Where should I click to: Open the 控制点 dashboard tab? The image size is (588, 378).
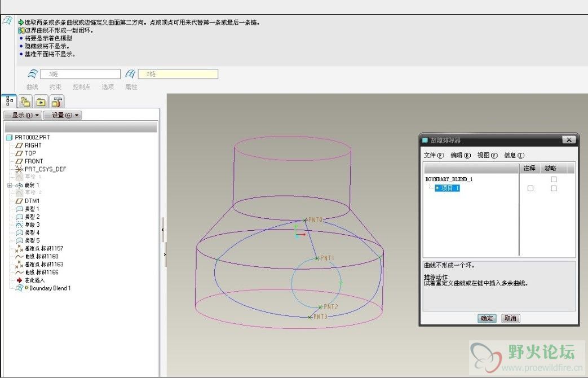tap(81, 87)
